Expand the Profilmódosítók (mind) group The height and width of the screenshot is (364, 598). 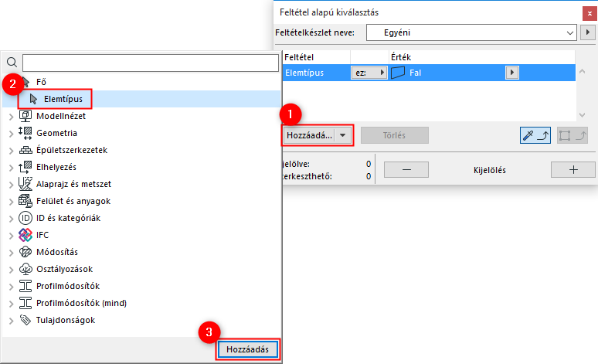(x=11, y=304)
